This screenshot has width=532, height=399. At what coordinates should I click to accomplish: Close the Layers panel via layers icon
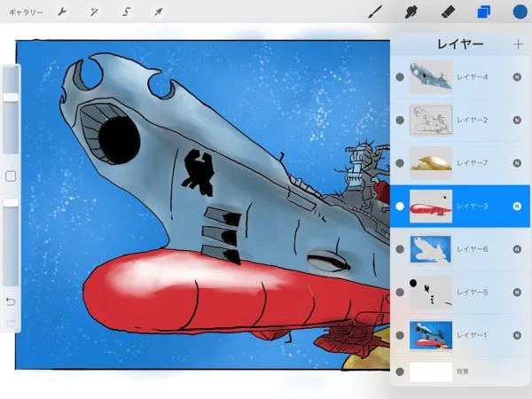pyautogui.click(x=484, y=12)
